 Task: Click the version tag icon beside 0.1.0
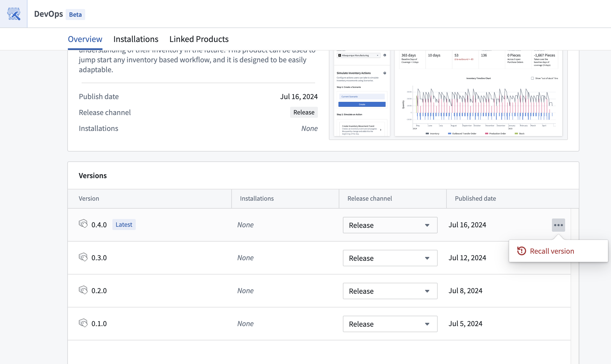(83, 323)
